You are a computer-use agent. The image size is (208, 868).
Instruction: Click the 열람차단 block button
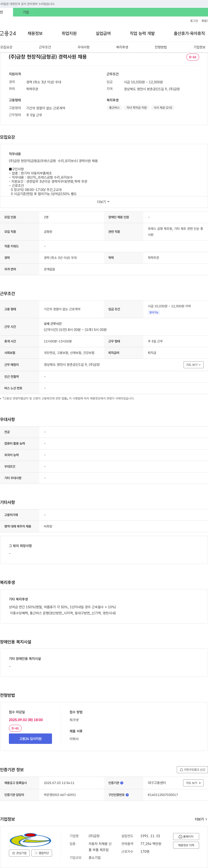[x=42, y=853]
